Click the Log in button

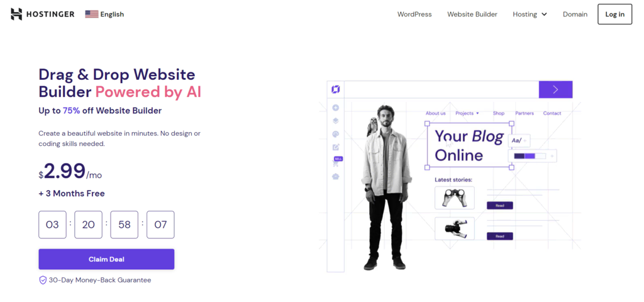[615, 14]
